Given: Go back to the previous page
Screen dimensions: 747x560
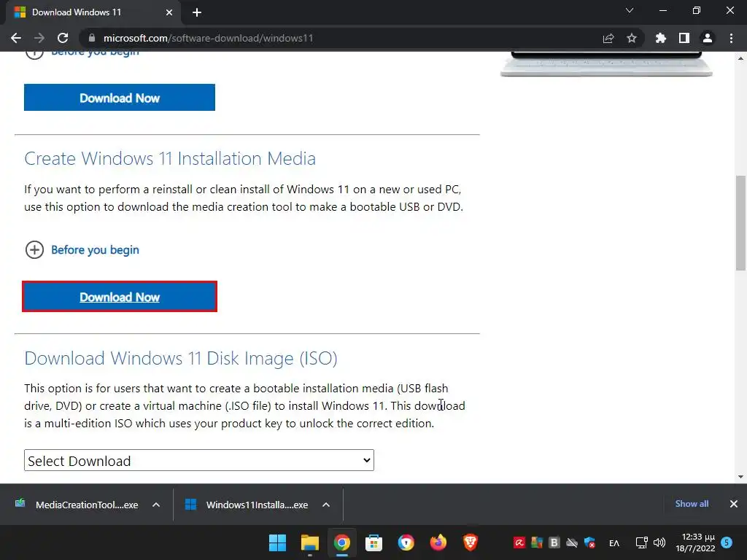Looking at the screenshot, I should pos(16,38).
